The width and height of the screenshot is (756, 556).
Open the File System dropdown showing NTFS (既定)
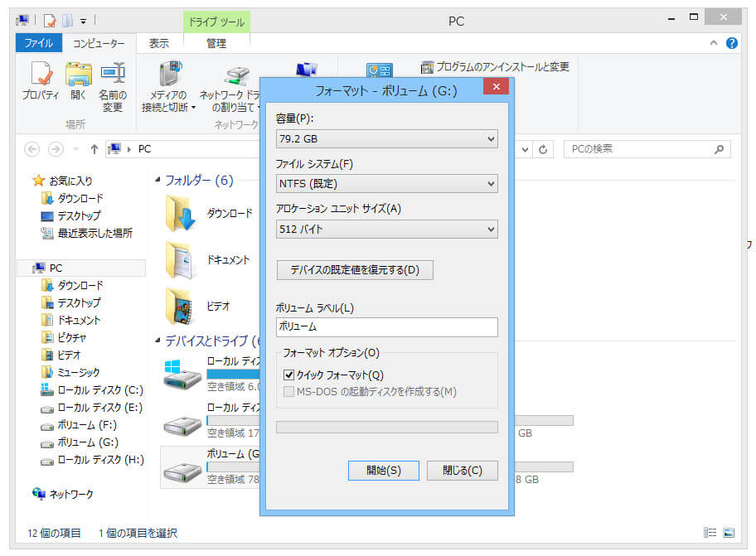click(x=386, y=184)
